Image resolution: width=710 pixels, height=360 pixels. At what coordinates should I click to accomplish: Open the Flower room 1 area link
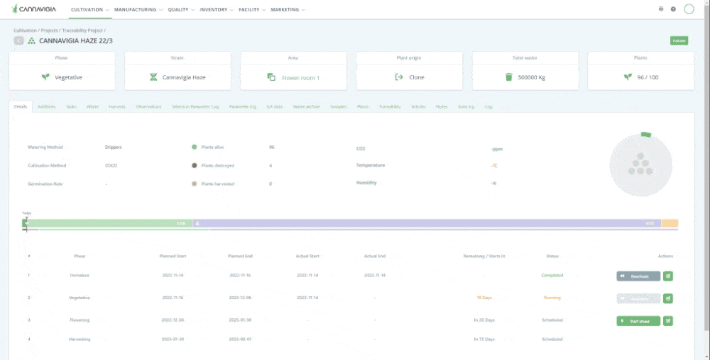[301, 78]
